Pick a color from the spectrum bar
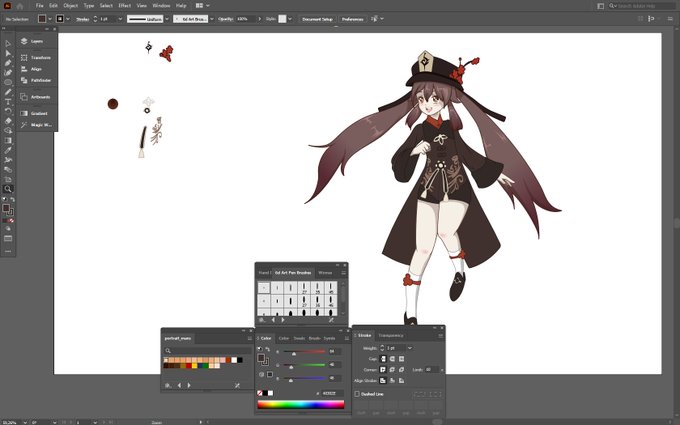The width and height of the screenshot is (680, 425). tap(301, 405)
